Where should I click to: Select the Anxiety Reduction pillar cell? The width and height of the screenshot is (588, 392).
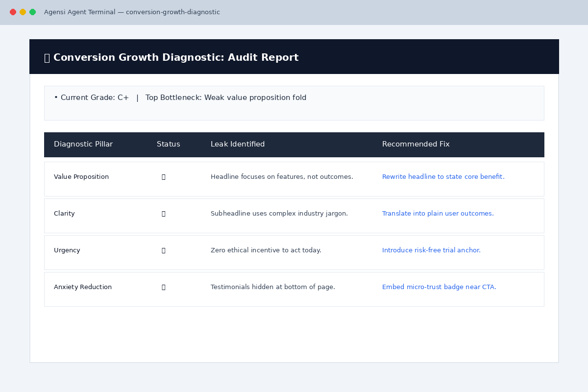tap(83, 287)
